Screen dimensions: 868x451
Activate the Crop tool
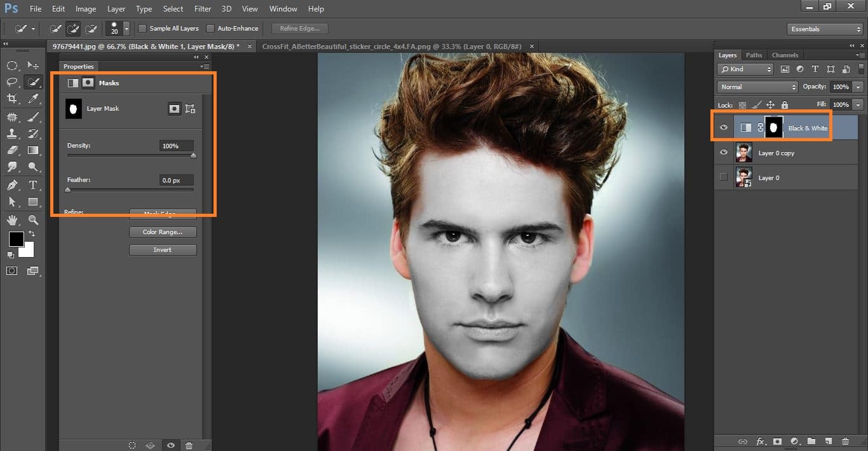pos(12,99)
